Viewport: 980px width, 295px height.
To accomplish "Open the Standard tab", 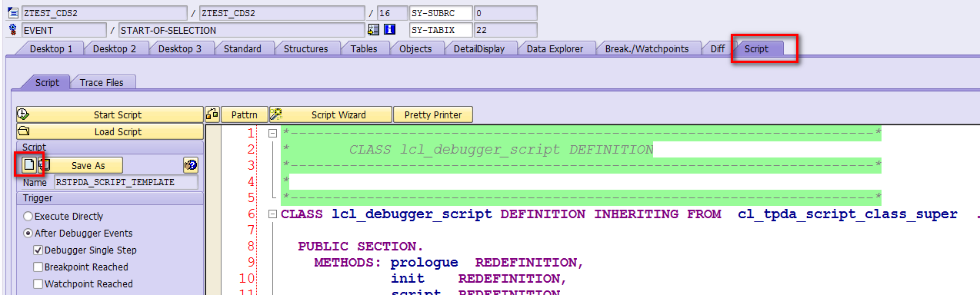I will (x=242, y=48).
